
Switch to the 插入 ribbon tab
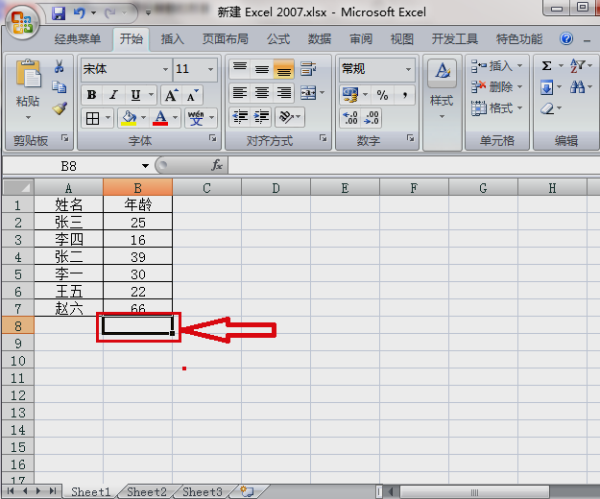(x=172, y=39)
